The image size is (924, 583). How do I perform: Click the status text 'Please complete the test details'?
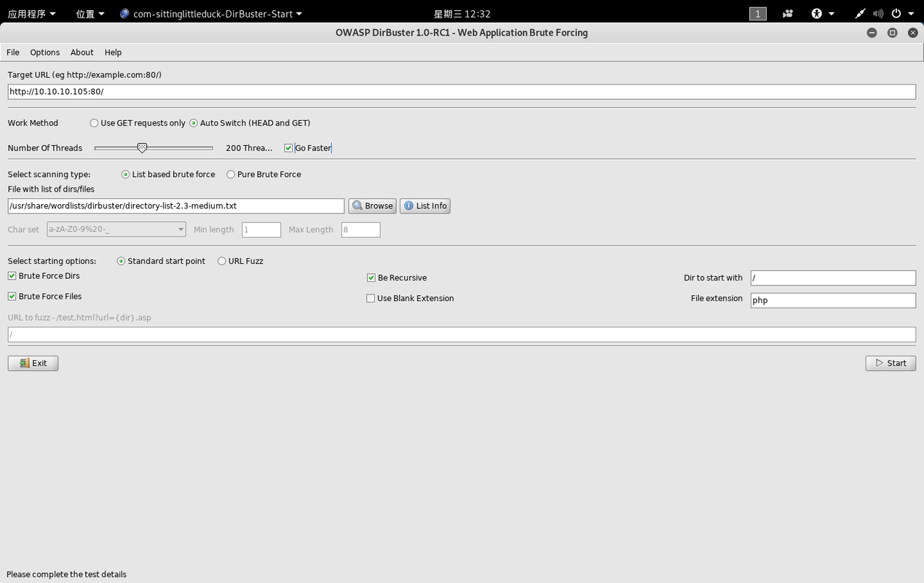coord(66,574)
